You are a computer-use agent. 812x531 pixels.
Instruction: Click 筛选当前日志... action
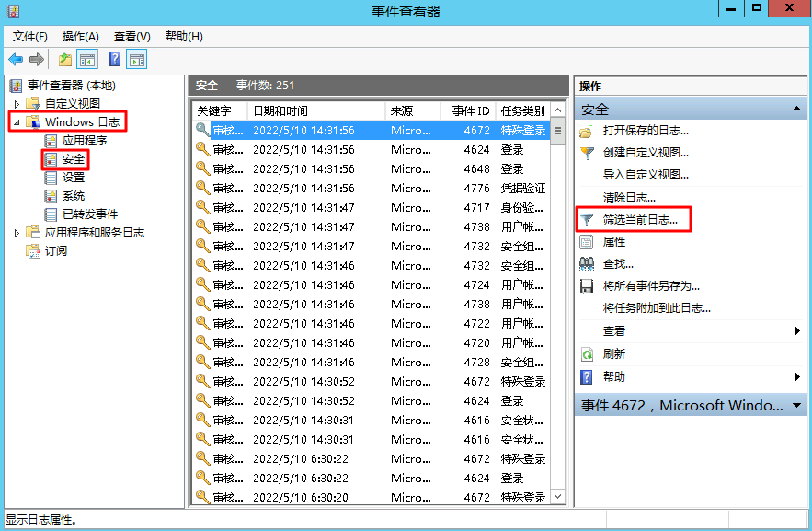coord(640,220)
